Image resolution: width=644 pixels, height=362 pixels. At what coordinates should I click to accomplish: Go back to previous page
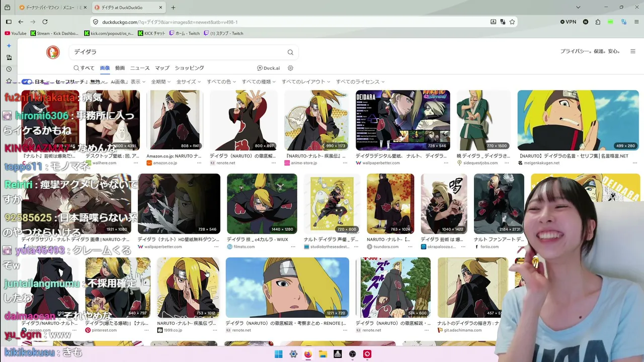pos(21,22)
